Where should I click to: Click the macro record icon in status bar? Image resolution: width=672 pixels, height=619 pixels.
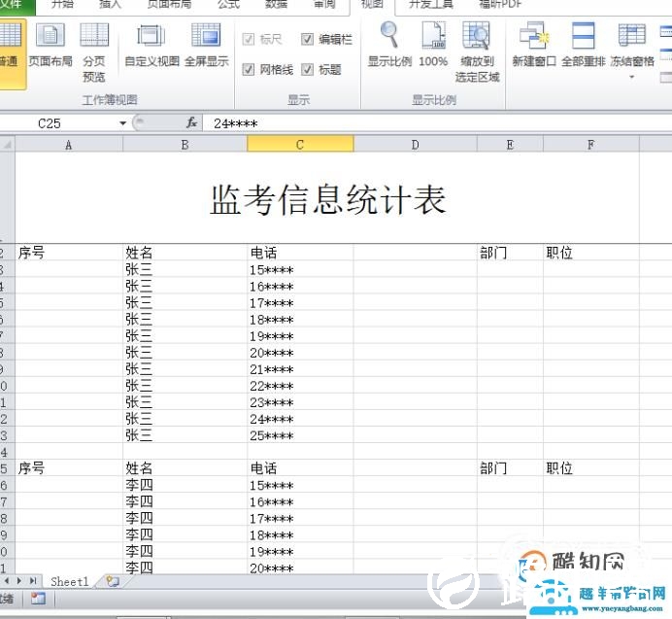click(x=38, y=599)
